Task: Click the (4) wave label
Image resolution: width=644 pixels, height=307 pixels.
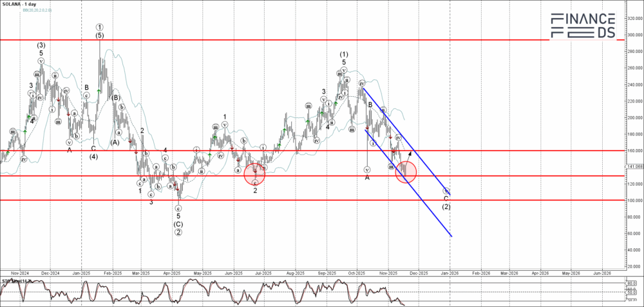Action: pyautogui.click(x=93, y=156)
